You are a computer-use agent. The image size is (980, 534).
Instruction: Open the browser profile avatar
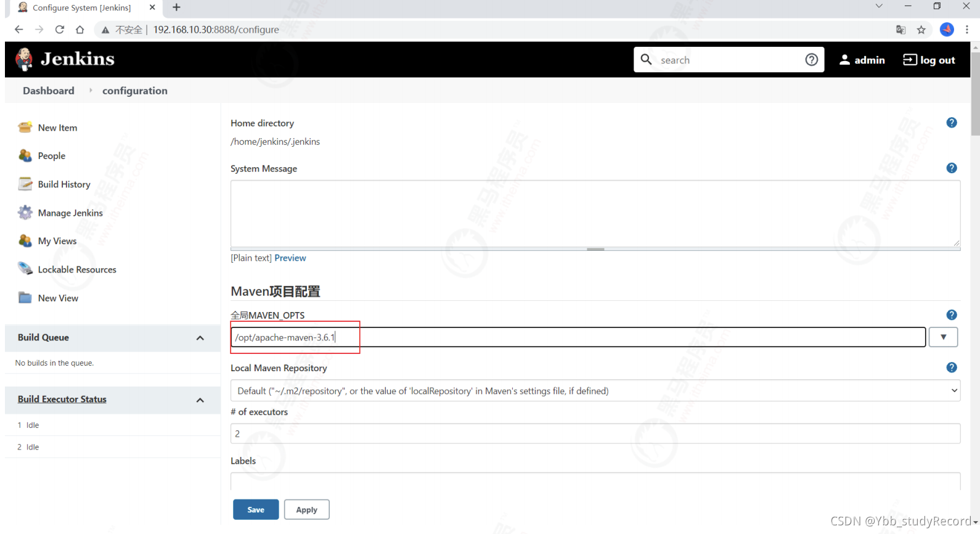coord(947,30)
